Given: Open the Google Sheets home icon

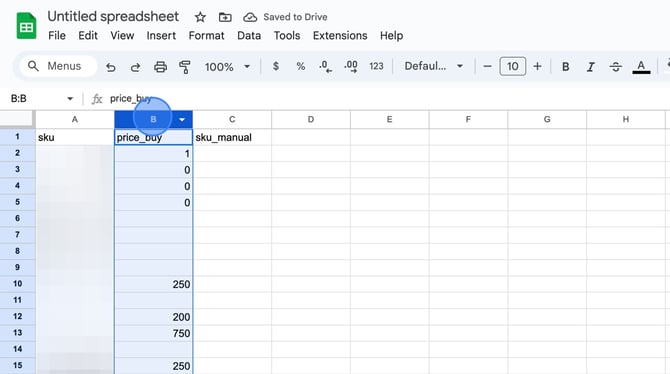Looking at the screenshot, I should pyautogui.click(x=26, y=26).
